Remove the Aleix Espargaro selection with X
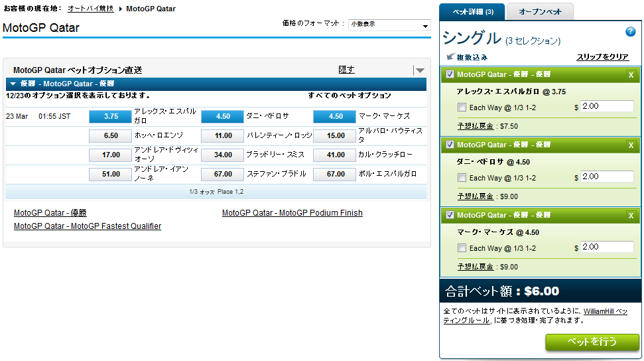The image size is (644, 361). click(630, 75)
